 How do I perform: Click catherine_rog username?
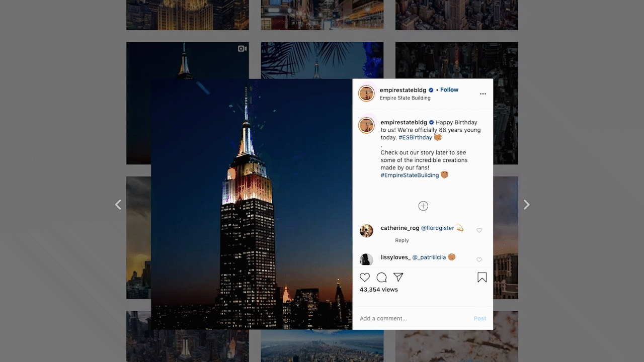pyautogui.click(x=400, y=228)
